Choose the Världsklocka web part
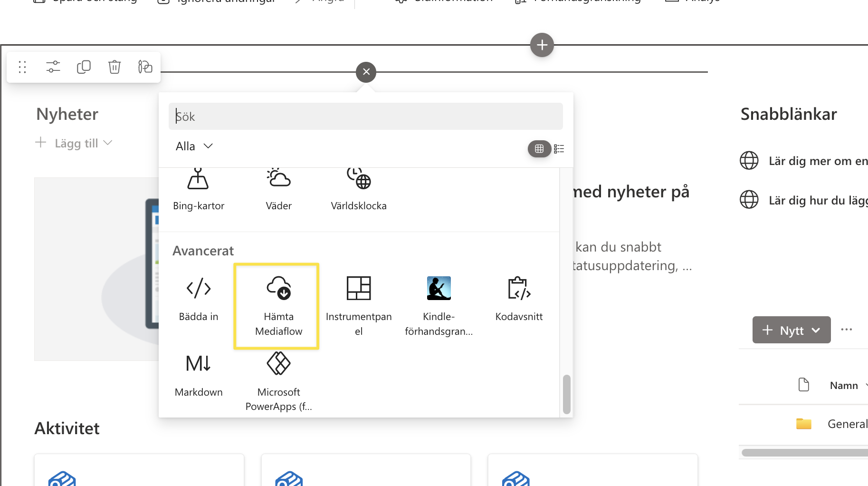Image resolution: width=868 pixels, height=486 pixels. (x=359, y=190)
